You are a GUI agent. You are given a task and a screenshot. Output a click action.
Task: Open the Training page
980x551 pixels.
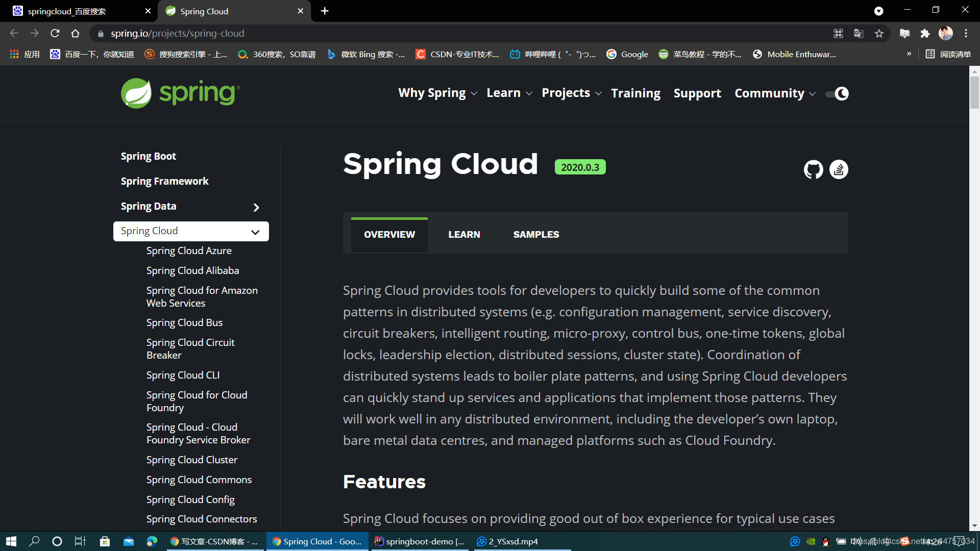pyautogui.click(x=635, y=93)
